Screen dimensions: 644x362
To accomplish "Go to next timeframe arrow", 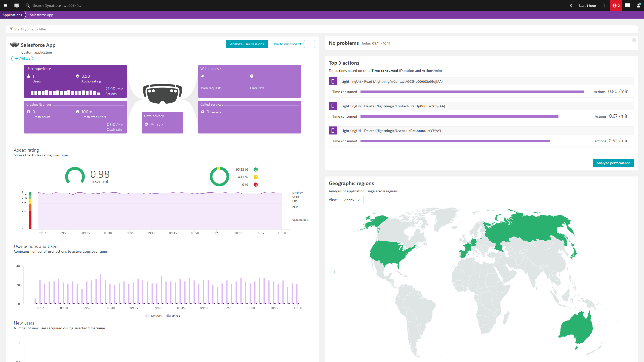I will pos(604,6).
